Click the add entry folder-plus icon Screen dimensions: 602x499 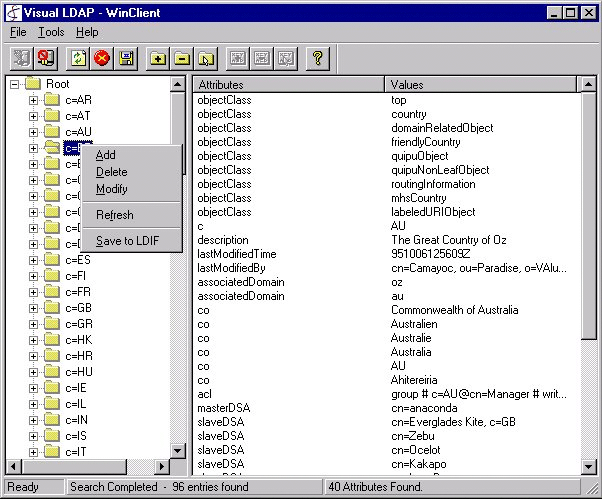pos(158,59)
